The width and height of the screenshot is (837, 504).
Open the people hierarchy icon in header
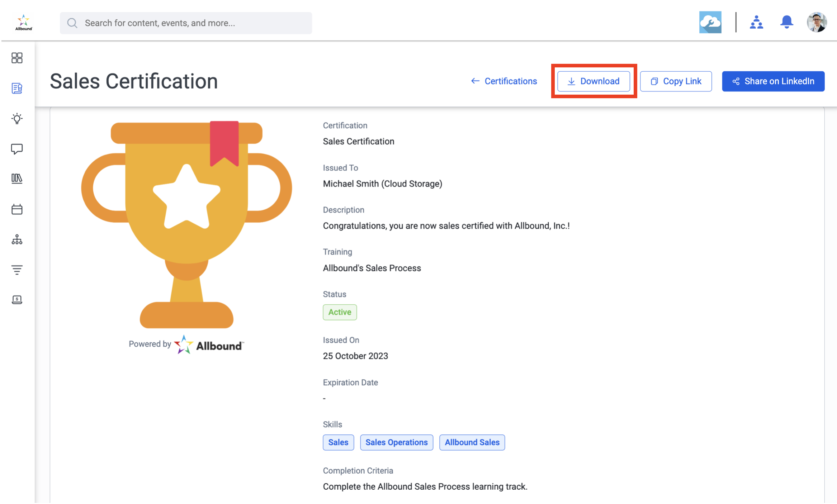(x=756, y=22)
